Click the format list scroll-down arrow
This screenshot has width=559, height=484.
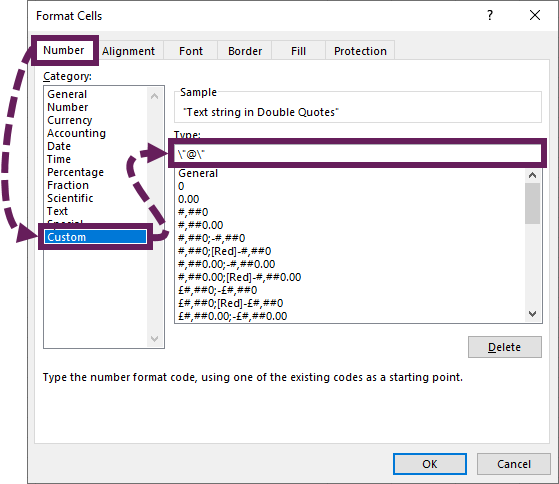(x=533, y=314)
